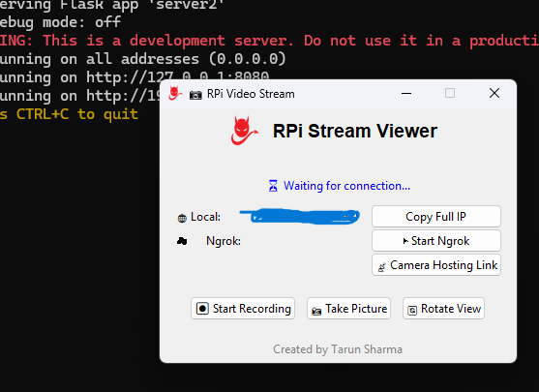Click the camera icon in the title bar
Image resolution: width=539 pixels, height=392 pixels.
(x=195, y=95)
